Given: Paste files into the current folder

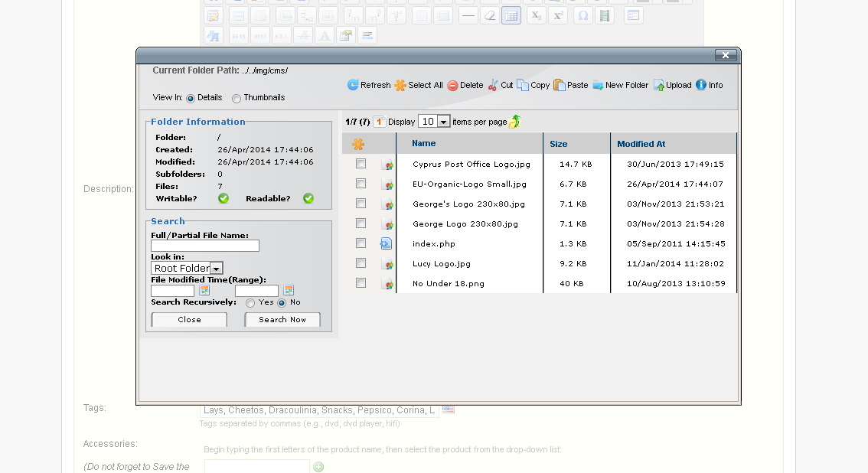Looking at the screenshot, I should [571, 85].
